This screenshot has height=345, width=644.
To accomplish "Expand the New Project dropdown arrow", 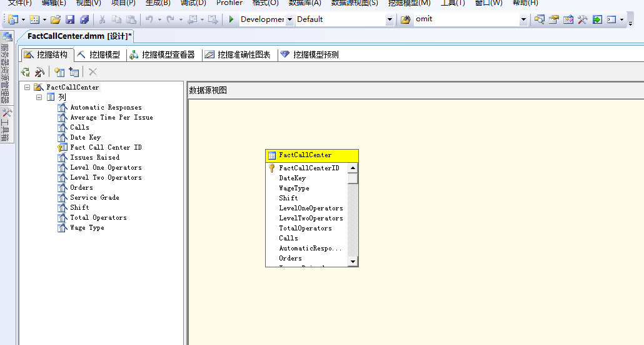I will [x=23, y=19].
